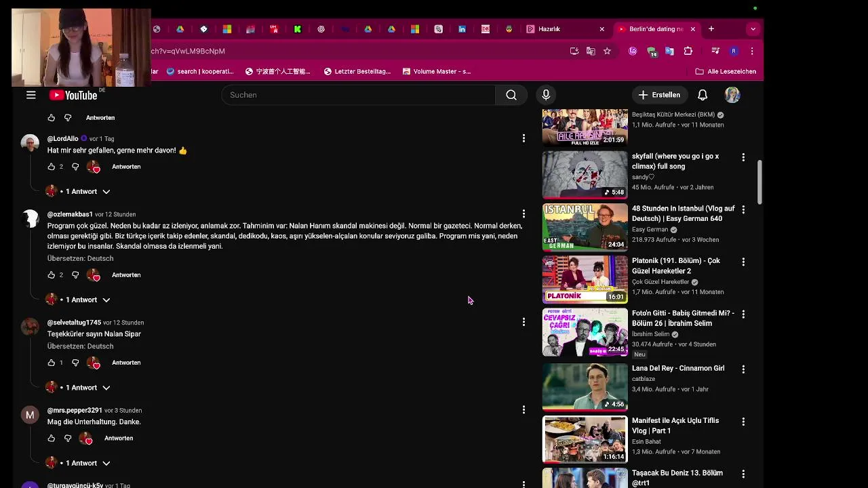
Task: Open the Letzter Bestelltag bookmark
Action: 357,71
